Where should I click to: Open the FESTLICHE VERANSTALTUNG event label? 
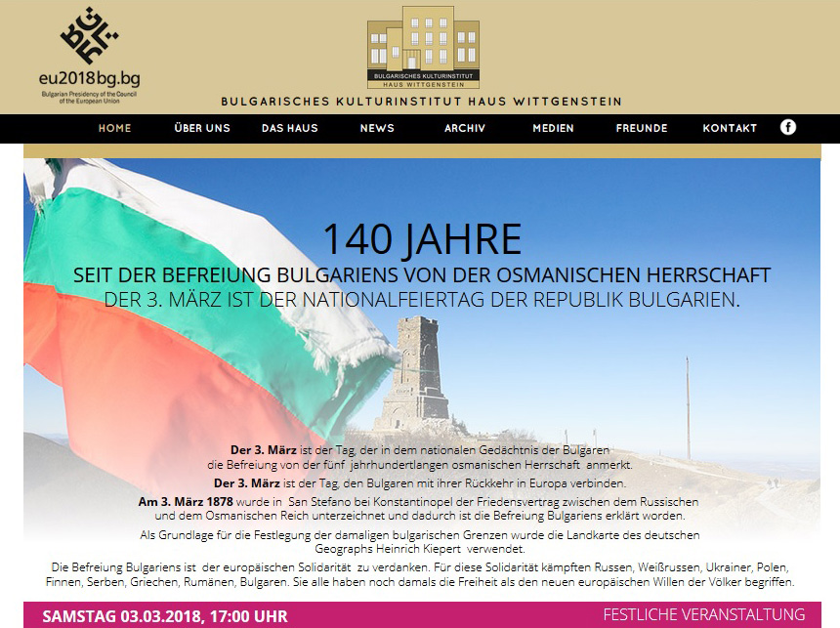click(703, 615)
